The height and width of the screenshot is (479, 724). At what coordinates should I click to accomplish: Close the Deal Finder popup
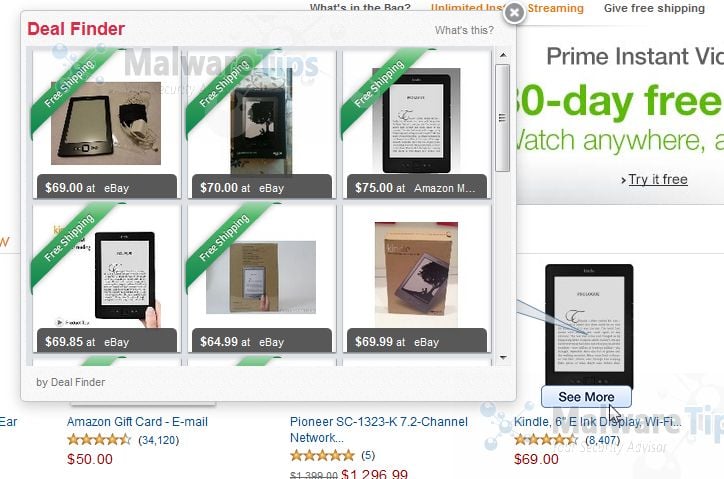(514, 13)
